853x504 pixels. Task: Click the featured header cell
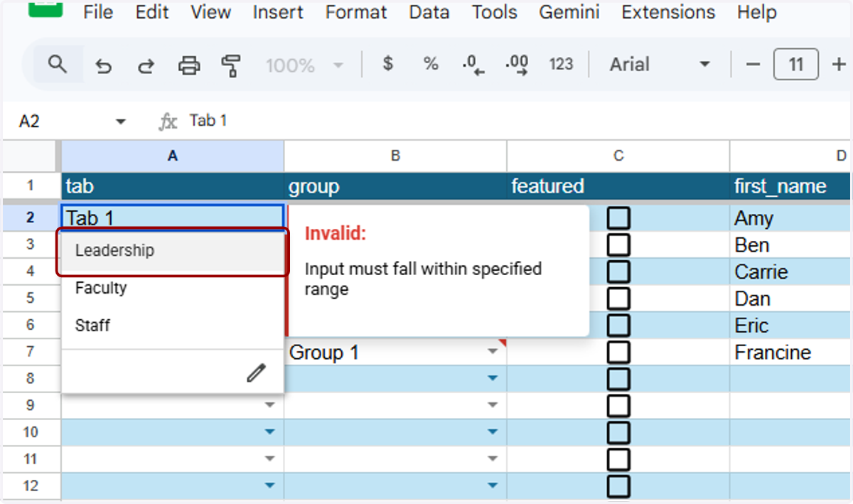pos(618,187)
